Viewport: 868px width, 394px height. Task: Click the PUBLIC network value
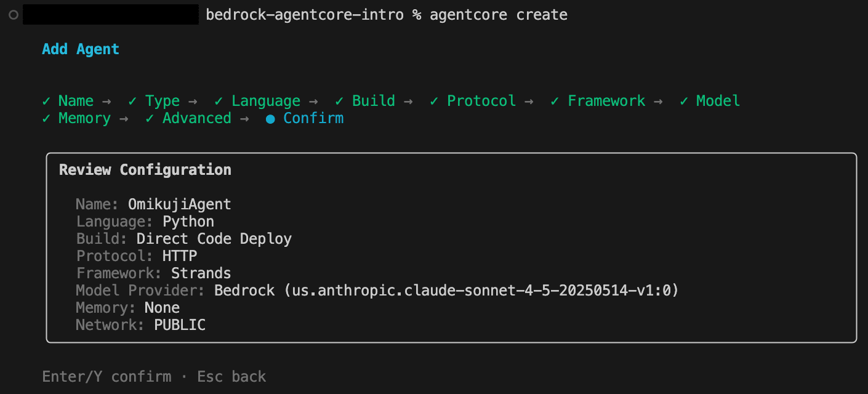click(180, 325)
